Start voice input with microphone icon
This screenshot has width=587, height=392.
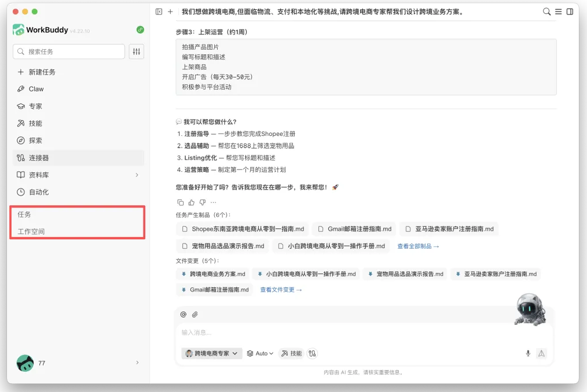click(x=528, y=353)
